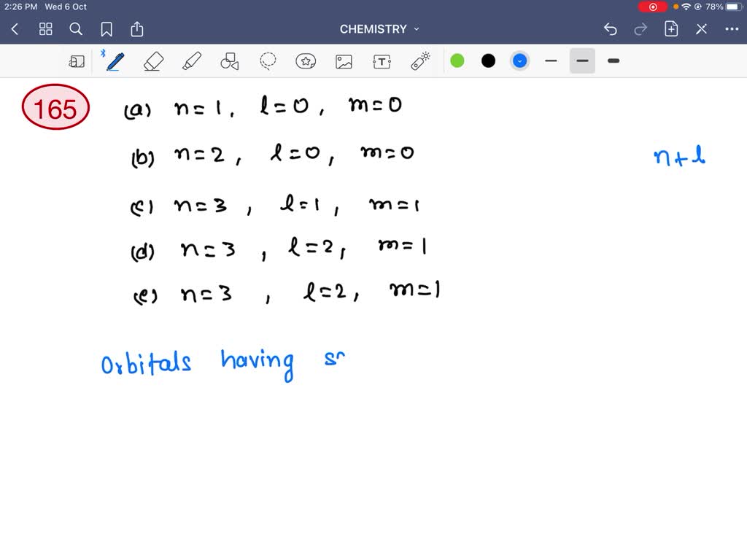Add a text box
The width and height of the screenshot is (747, 560).
pyautogui.click(x=382, y=61)
